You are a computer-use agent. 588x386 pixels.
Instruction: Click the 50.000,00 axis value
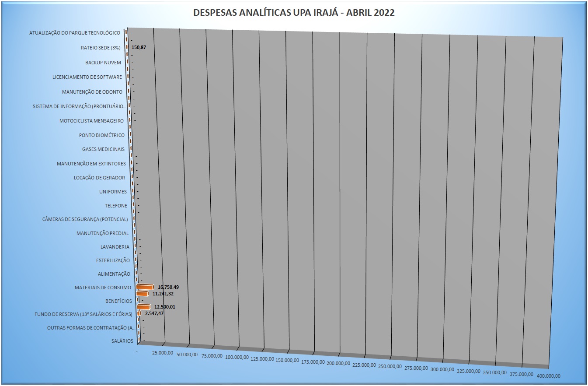tap(187, 355)
